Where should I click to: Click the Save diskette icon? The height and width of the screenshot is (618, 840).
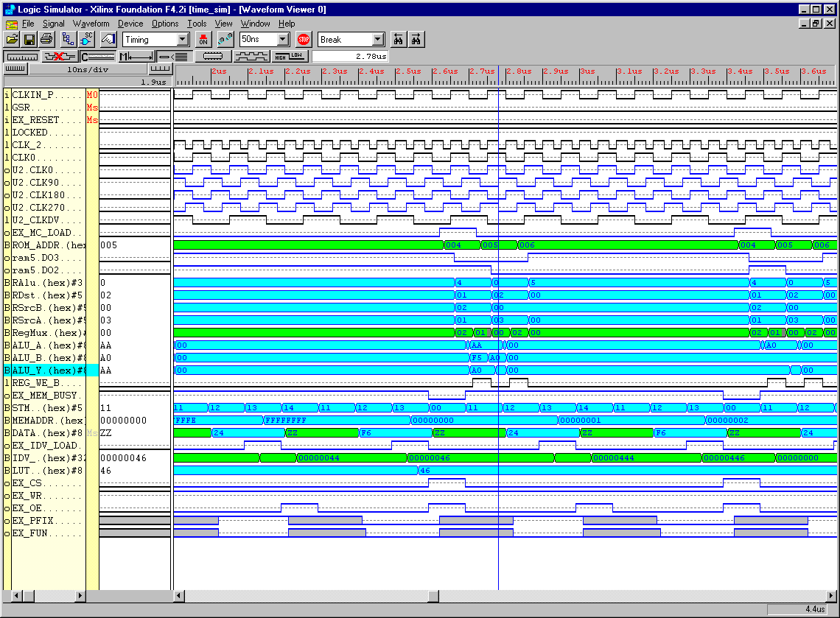[29, 40]
